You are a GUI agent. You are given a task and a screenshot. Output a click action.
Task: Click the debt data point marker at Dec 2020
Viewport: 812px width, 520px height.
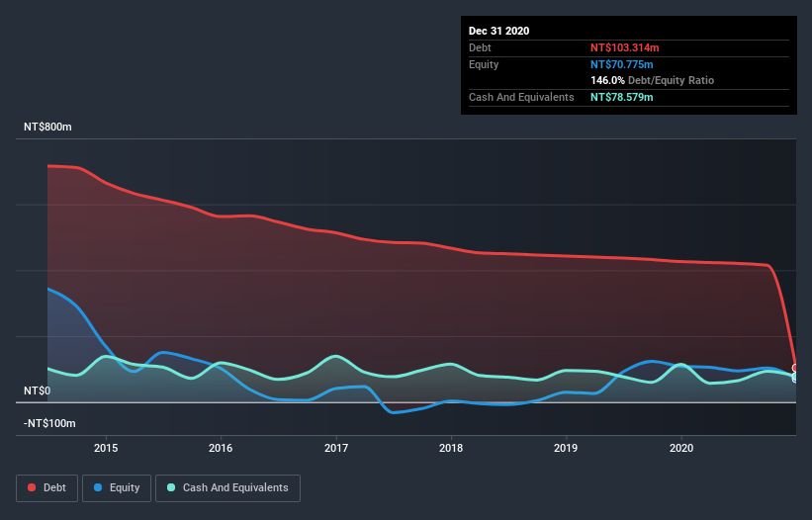coord(795,368)
